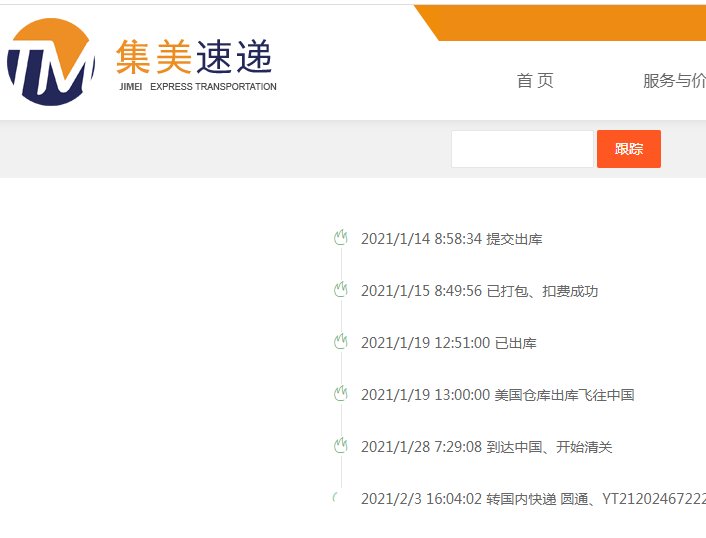Select text 2021/1/19 13:00:00 美国仓库出库飞往中国
Image resolution: width=706 pixels, height=538 pixels.
(498, 395)
